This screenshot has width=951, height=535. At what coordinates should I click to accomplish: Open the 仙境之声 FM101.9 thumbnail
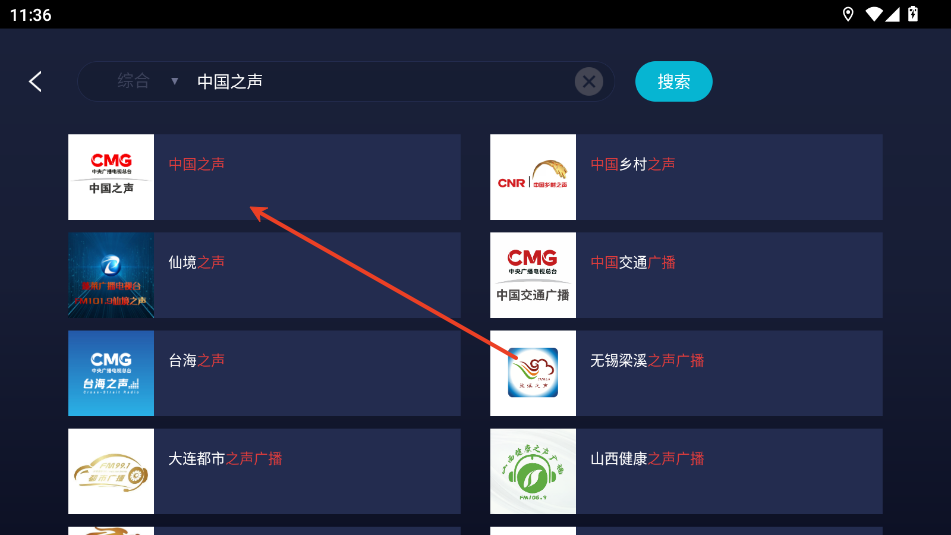point(111,275)
